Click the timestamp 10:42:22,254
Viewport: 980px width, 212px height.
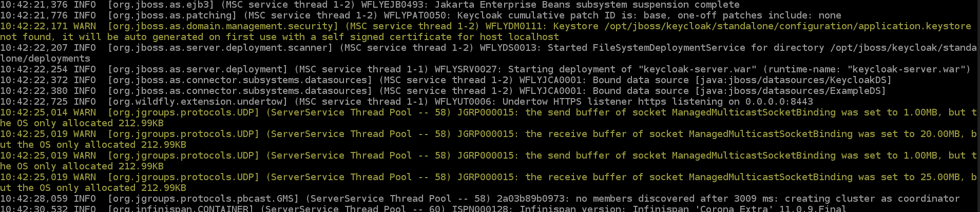(x=34, y=69)
